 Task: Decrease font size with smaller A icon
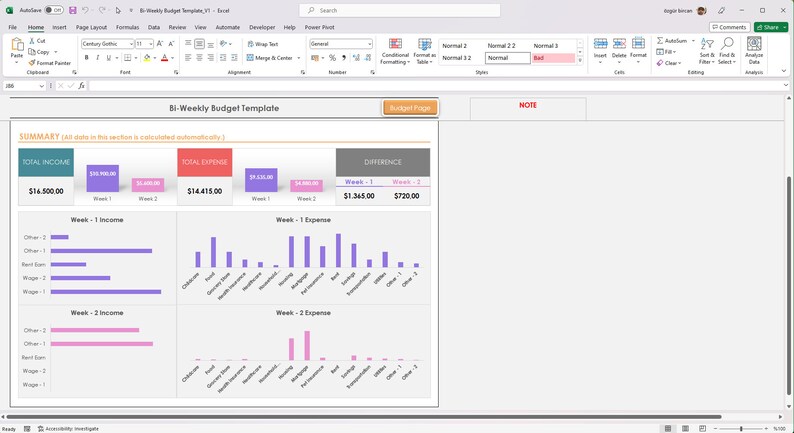(171, 44)
